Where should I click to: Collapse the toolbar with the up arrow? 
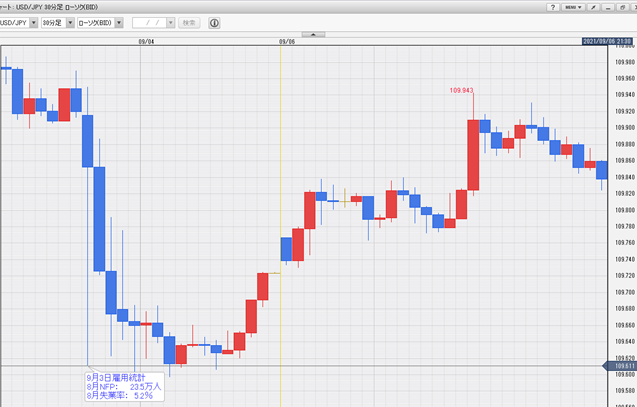(x=313, y=35)
